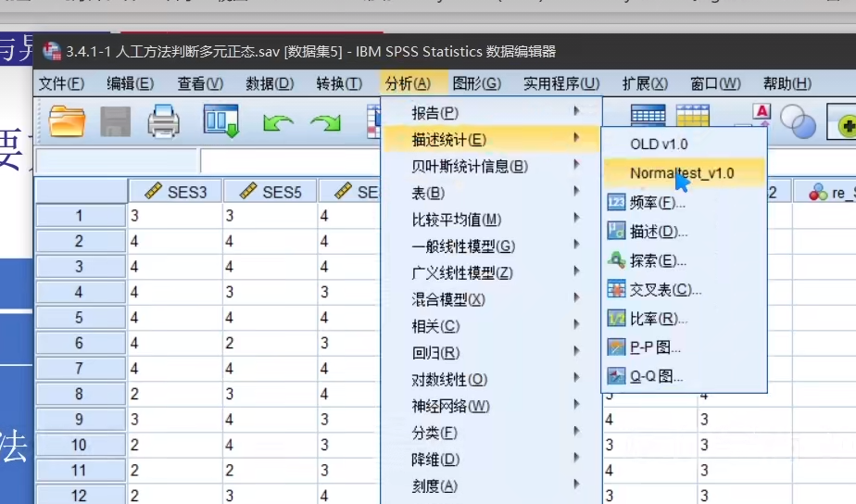Expand the 对数线性(O) submenu
Screen dimensions: 856x504
pos(491,380)
